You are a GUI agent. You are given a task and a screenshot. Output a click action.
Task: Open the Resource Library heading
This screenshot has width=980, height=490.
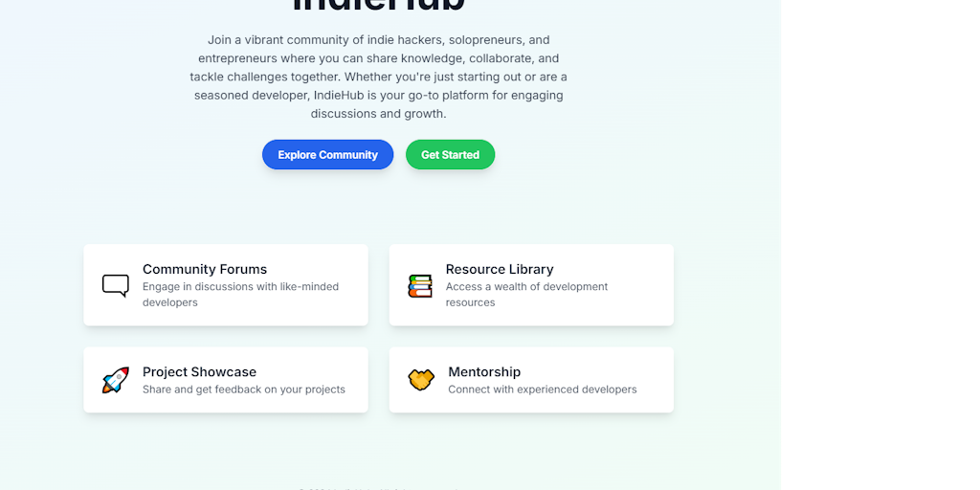click(500, 269)
